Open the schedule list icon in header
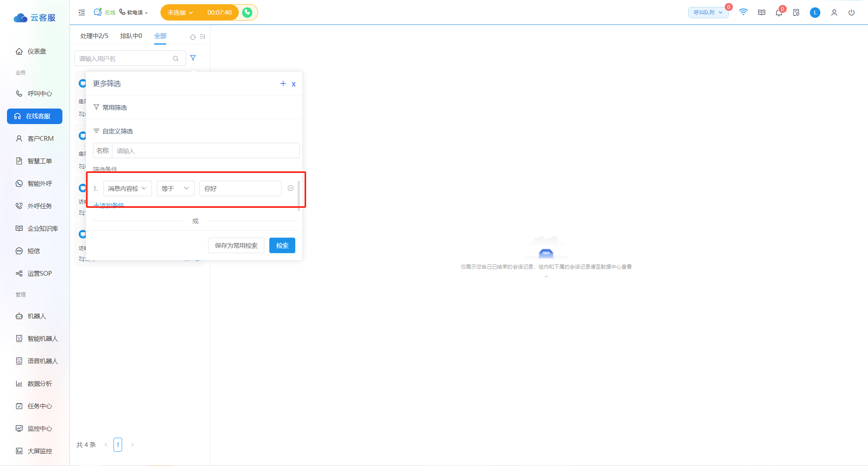 [x=796, y=12]
